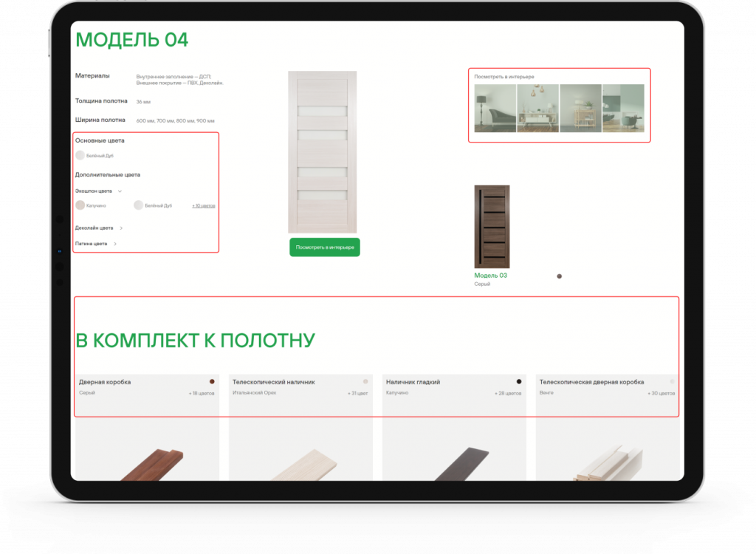The height and width of the screenshot is (554, 756).
Task: View interior photo with armchair and dark wall panel
Action: pyautogui.click(x=623, y=108)
